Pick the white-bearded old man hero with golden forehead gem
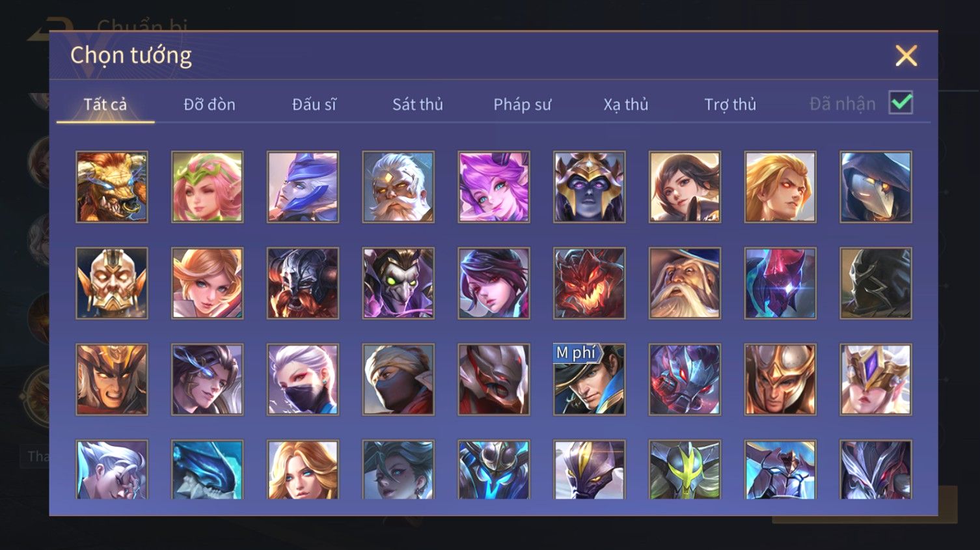Screen dimensions: 980x550 [398, 187]
